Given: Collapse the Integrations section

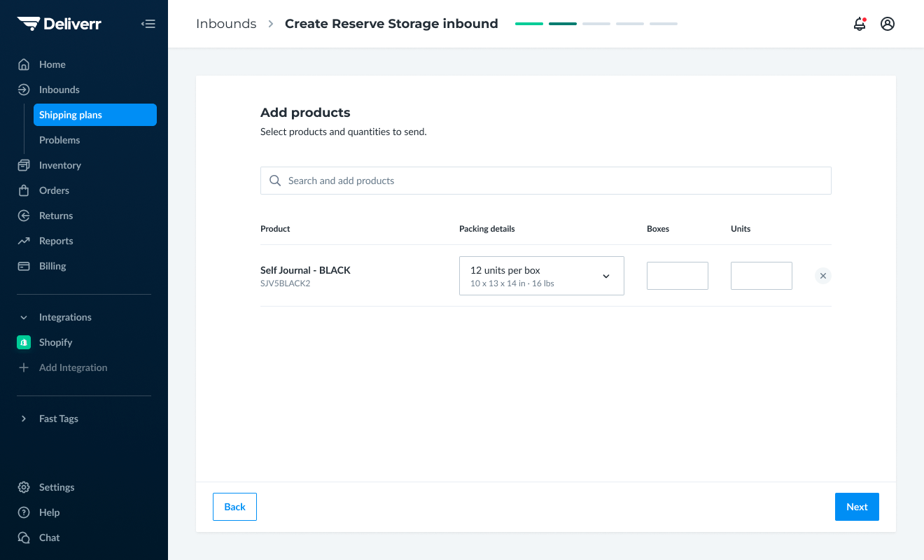Looking at the screenshot, I should click(x=65, y=317).
